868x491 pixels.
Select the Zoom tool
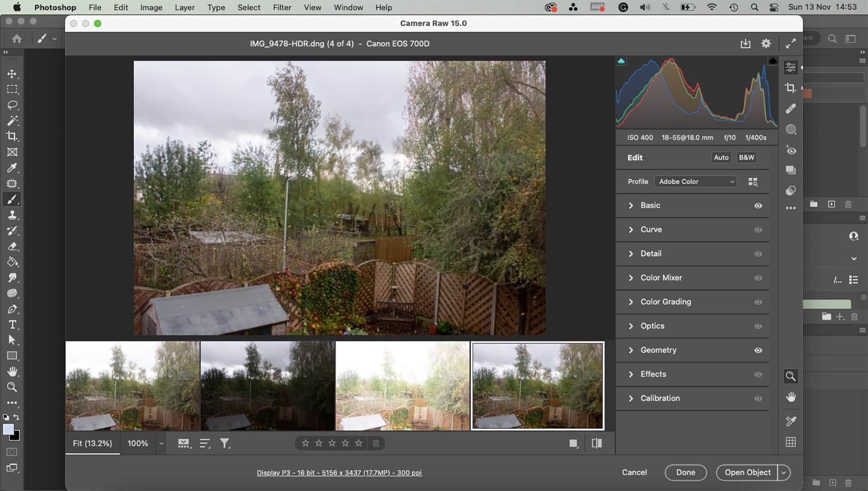[x=791, y=376]
